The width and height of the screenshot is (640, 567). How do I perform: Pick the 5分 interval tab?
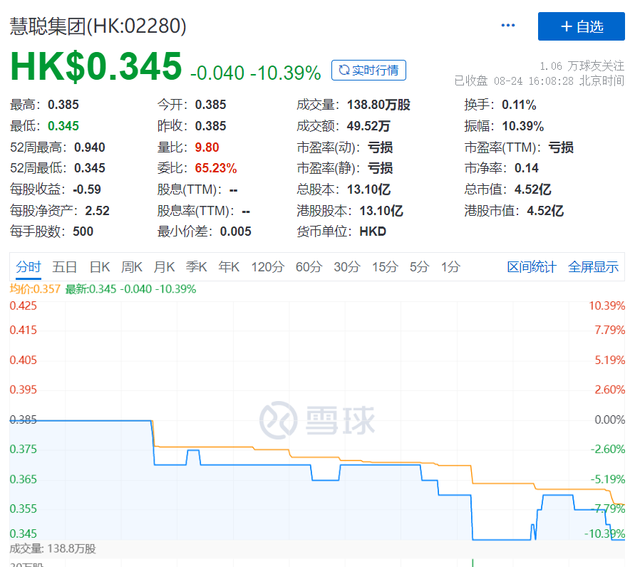pyautogui.click(x=419, y=267)
